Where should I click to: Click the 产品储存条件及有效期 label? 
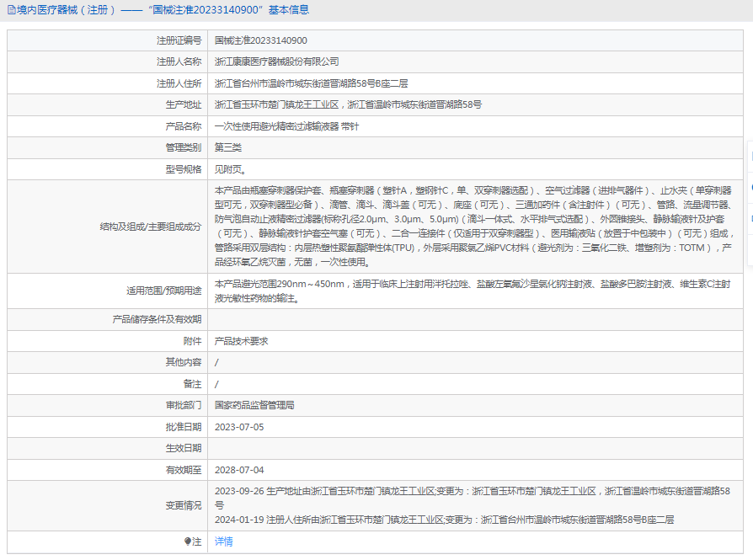click(157, 320)
